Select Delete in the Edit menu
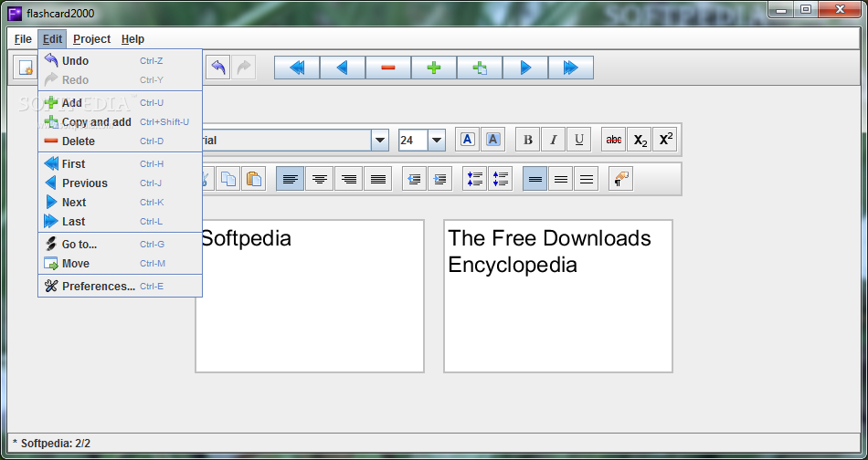Image resolution: width=868 pixels, height=460 pixels. tap(120, 141)
